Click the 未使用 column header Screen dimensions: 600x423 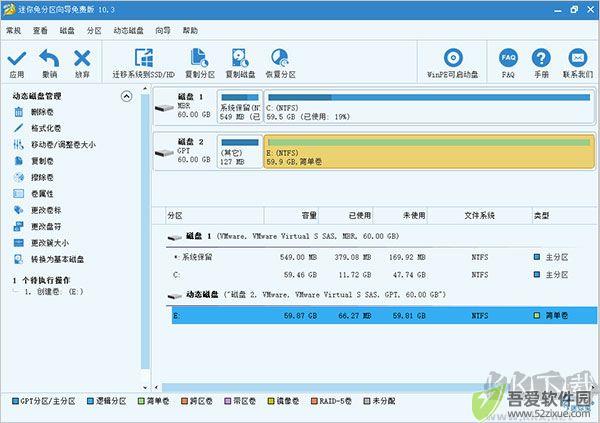coord(400,216)
